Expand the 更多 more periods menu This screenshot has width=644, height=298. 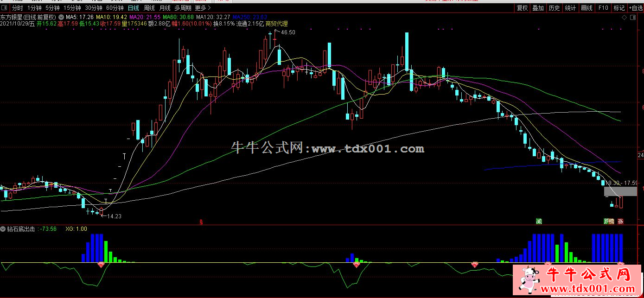tap(203, 8)
